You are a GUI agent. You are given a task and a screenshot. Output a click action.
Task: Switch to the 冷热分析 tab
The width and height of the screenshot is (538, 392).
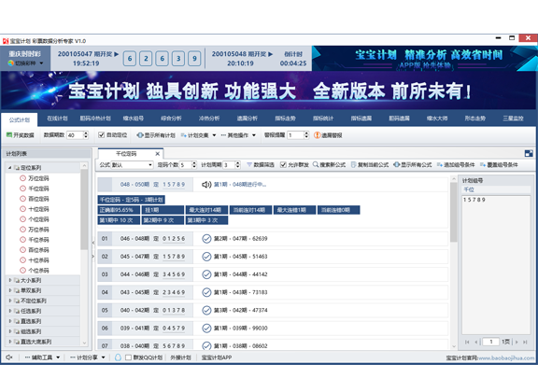(209, 119)
